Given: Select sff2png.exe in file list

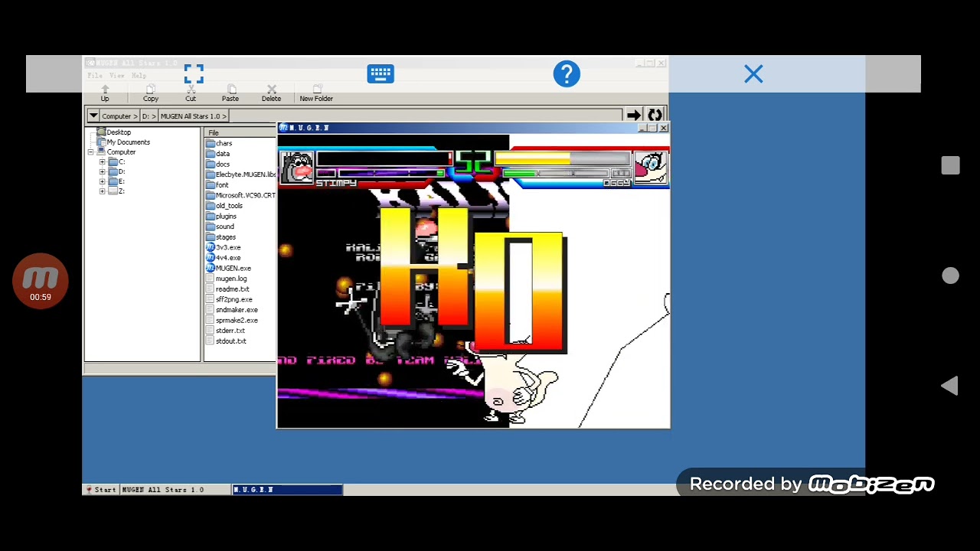Looking at the screenshot, I should [x=230, y=300].
